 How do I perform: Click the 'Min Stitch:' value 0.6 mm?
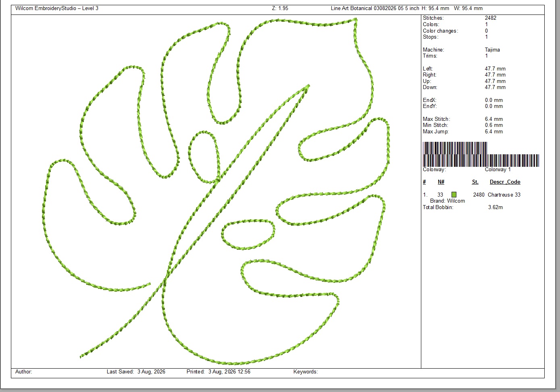(x=494, y=125)
